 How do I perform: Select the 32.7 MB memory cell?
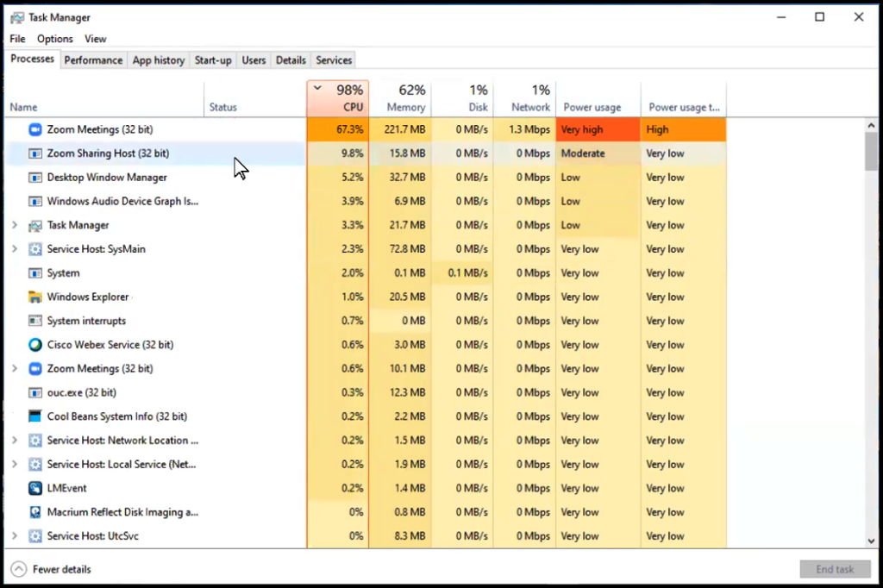pyautogui.click(x=400, y=178)
